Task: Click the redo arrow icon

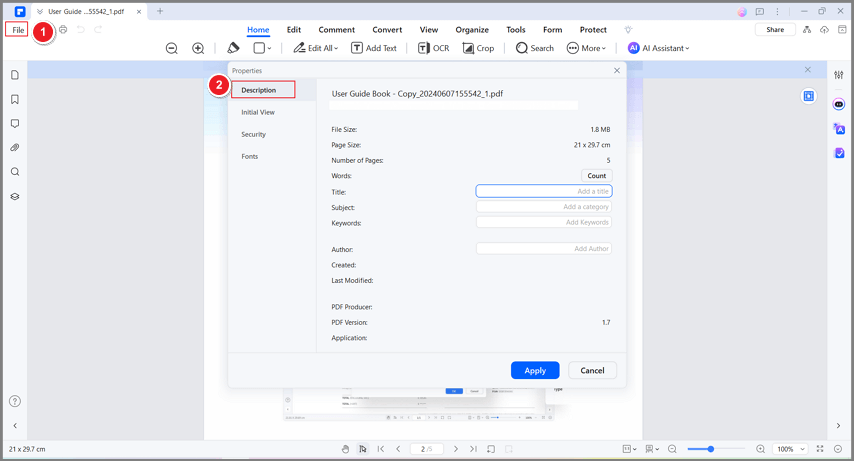Action: click(x=98, y=29)
